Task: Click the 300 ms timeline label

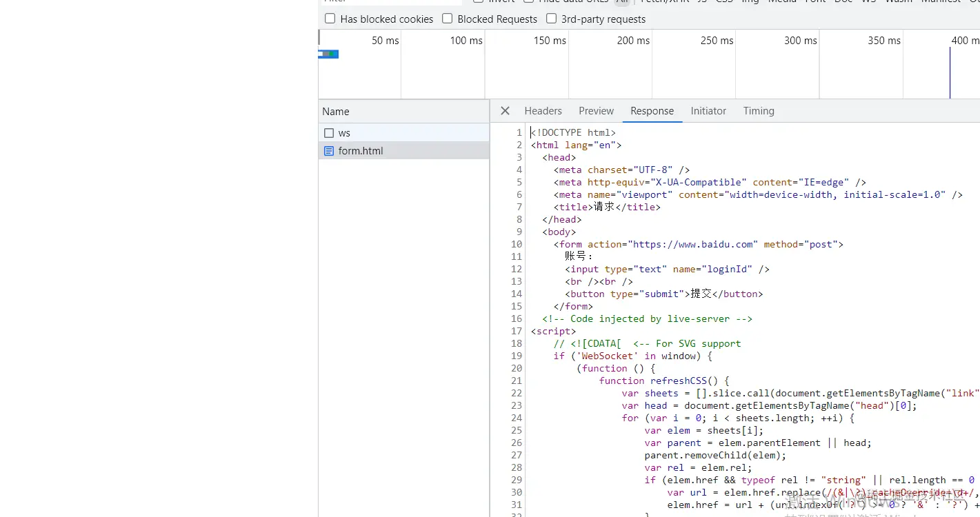Action: pos(801,41)
